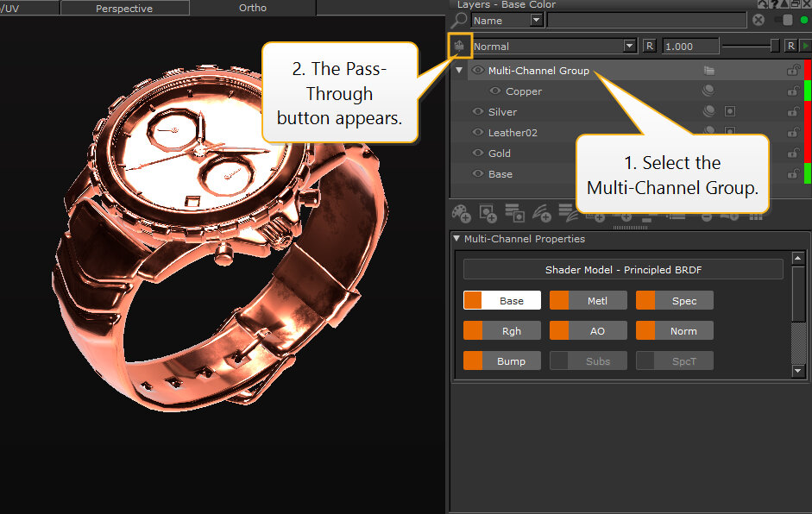Click the layer opacity slider handle
This screenshot has width=812, height=514.
click(x=774, y=46)
